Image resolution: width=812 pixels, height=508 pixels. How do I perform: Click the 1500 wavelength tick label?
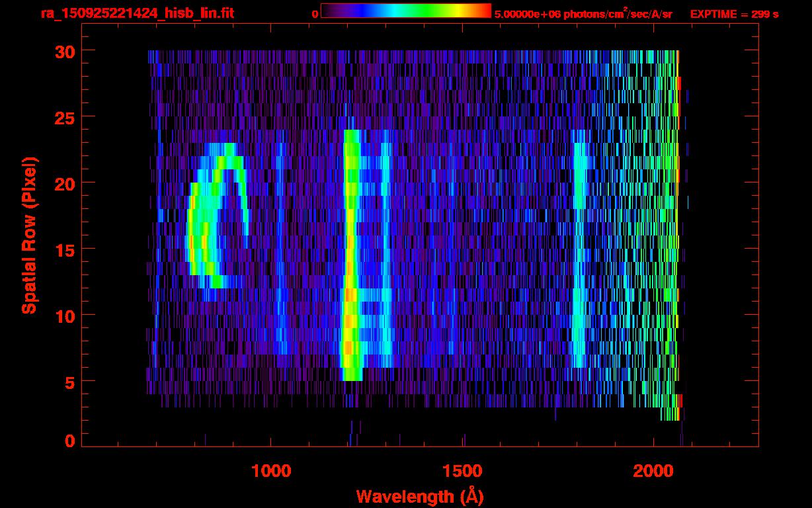pos(462,471)
